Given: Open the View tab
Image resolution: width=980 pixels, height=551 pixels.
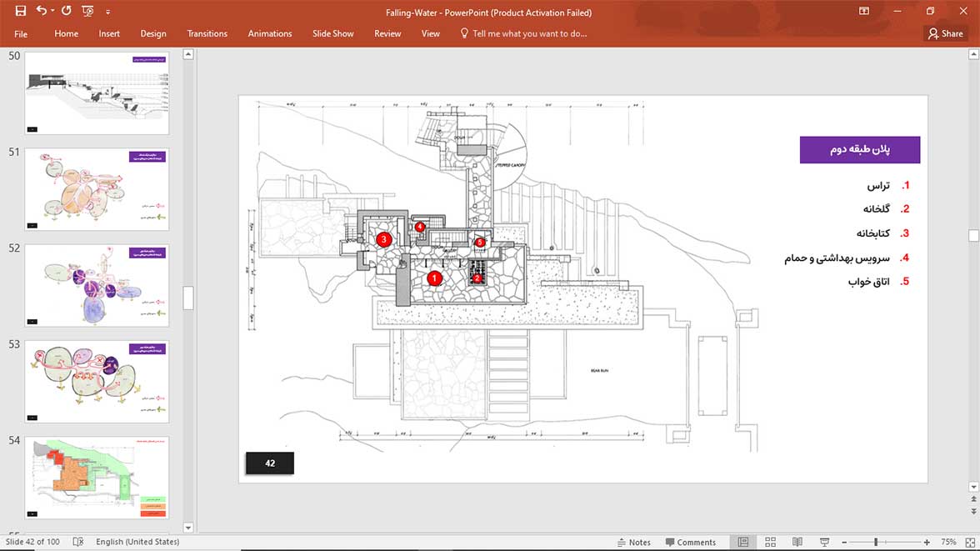Looking at the screenshot, I should (430, 34).
